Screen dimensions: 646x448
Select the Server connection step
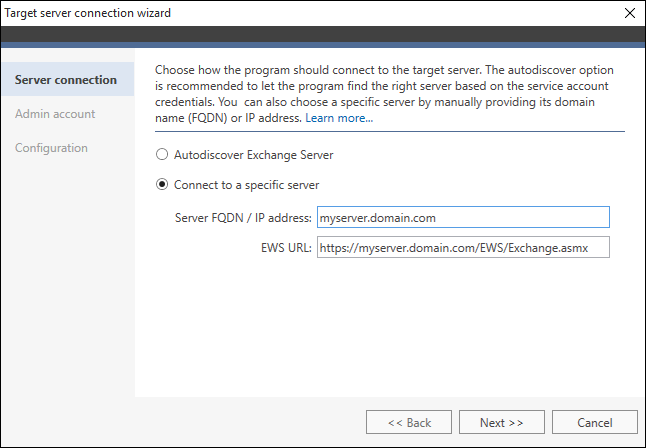click(x=68, y=79)
